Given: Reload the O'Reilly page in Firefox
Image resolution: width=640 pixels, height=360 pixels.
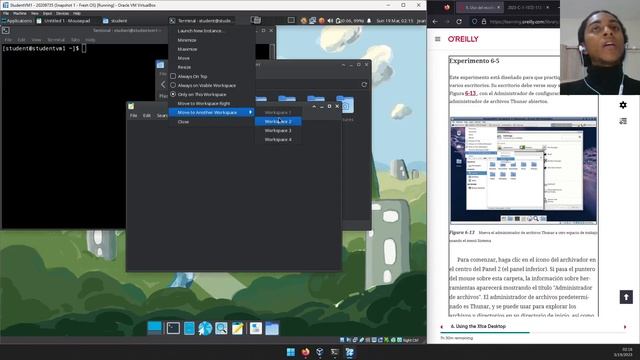Looking at the screenshot, I should point(459,21).
